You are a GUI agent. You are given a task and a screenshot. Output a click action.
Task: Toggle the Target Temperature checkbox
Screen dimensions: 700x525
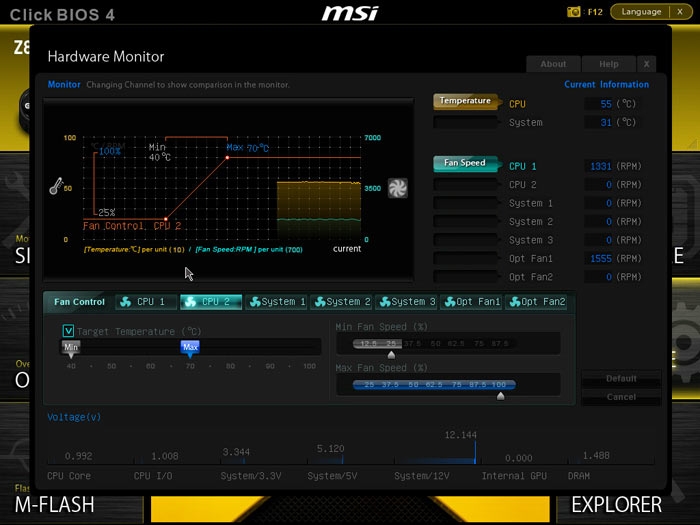point(68,331)
